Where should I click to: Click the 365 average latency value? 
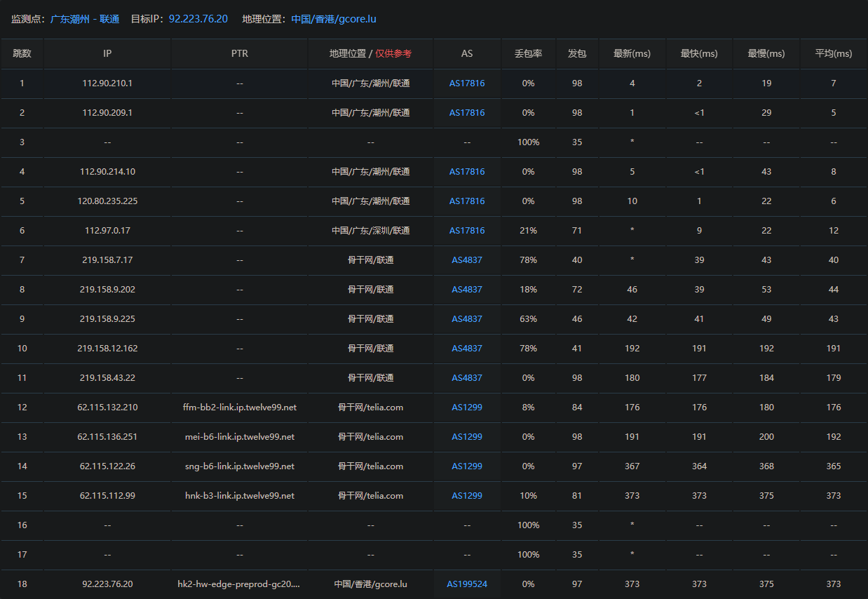point(834,466)
